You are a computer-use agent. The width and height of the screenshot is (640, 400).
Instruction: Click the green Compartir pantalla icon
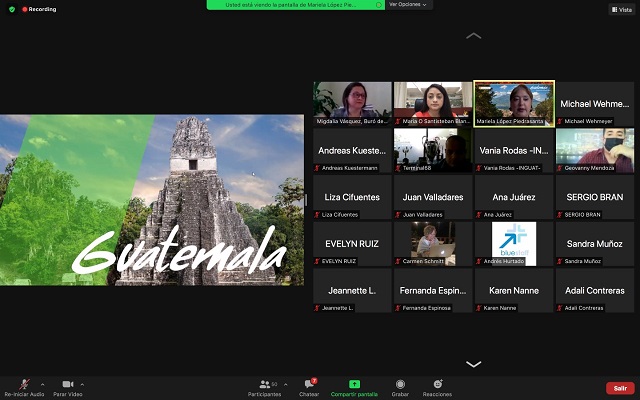pos(353,385)
